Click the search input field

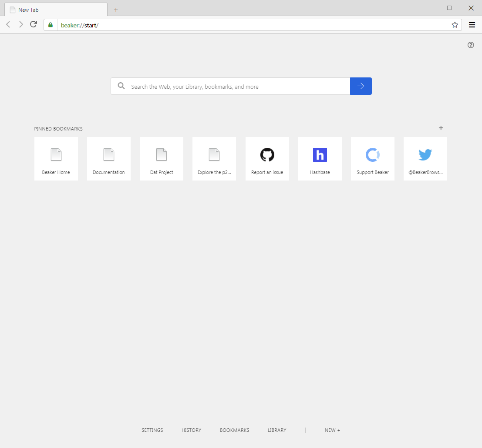point(230,86)
